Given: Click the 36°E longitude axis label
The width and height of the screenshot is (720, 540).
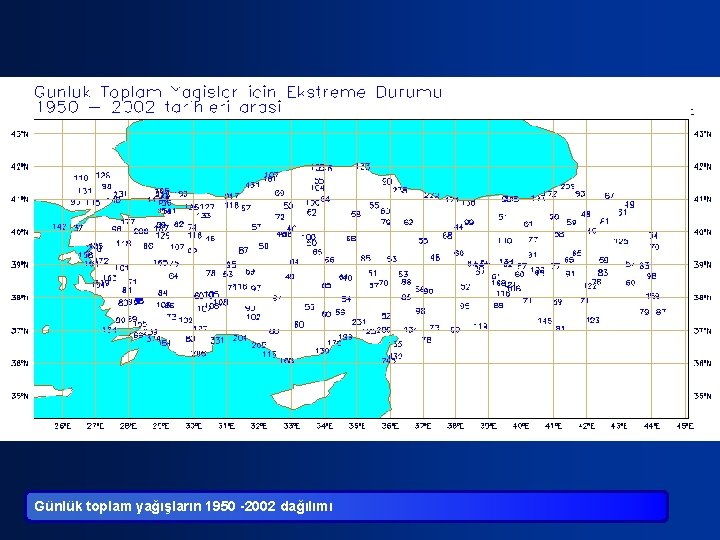Looking at the screenshot, I should tap(390, 426).
